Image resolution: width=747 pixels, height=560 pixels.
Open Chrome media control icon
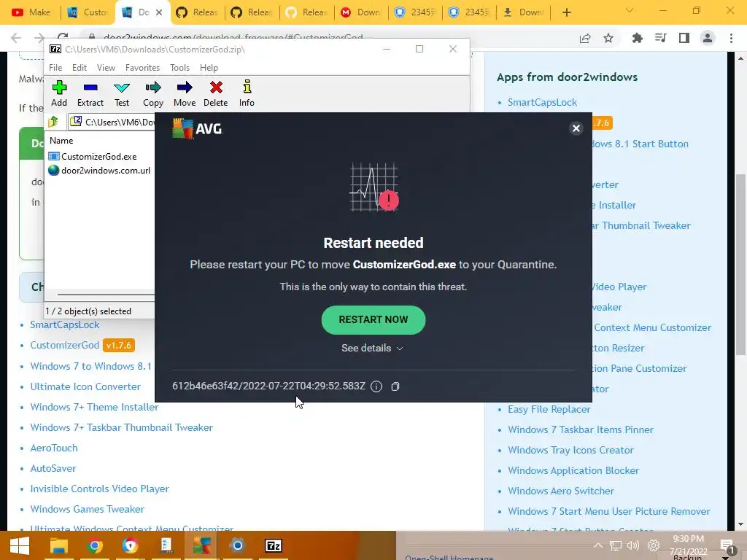coord(661,38)
